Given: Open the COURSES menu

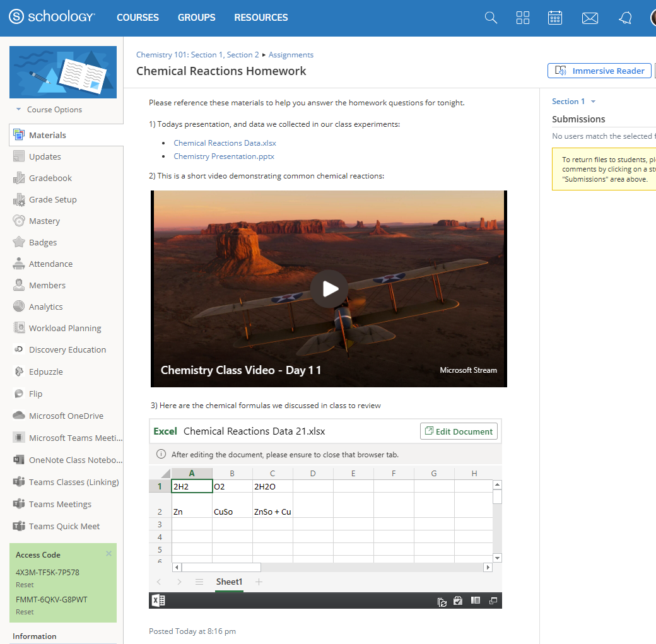Looking at the screenshot, I should (138, 18).
